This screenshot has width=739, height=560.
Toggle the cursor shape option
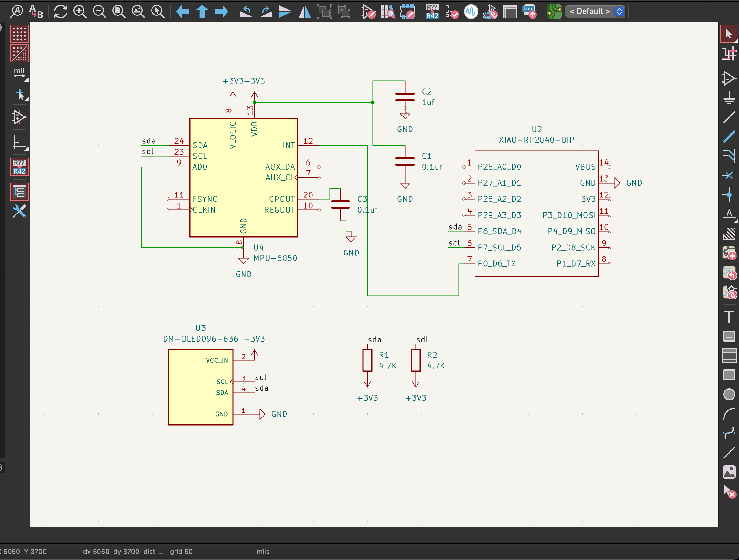[x=19, y=95]
